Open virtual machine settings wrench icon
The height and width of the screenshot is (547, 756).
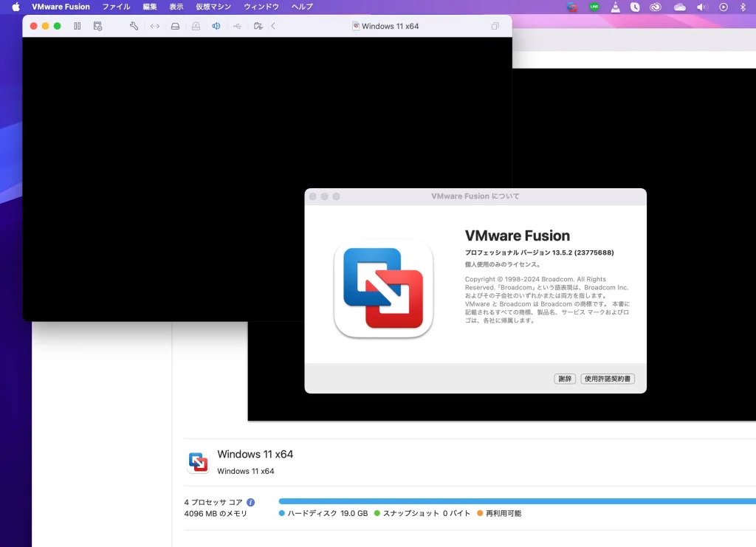coord(134,26)
